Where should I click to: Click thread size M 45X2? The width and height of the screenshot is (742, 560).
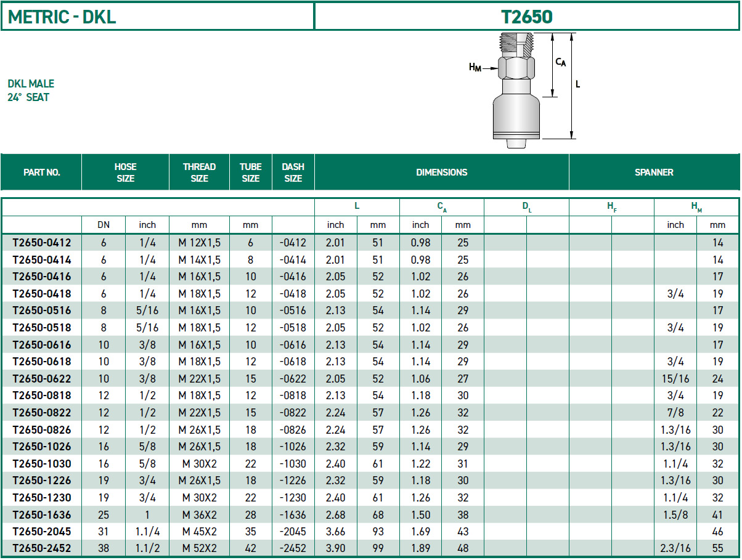(x=199, y=532)
